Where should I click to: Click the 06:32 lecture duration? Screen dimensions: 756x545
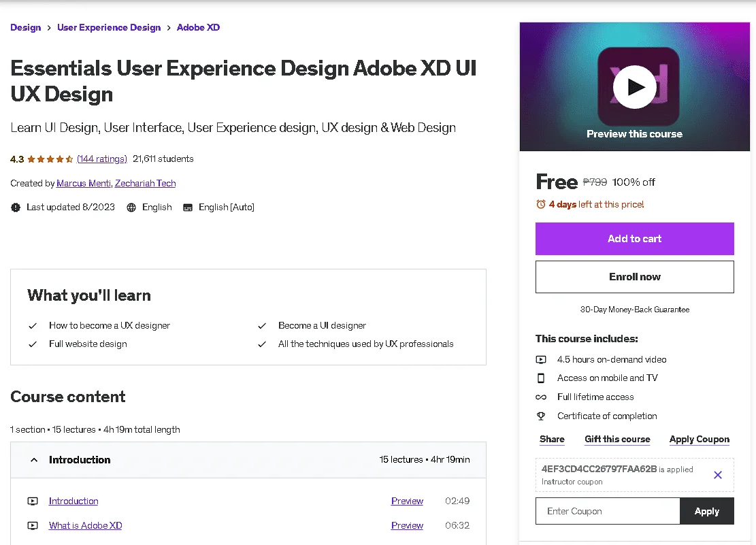[457, 526]
